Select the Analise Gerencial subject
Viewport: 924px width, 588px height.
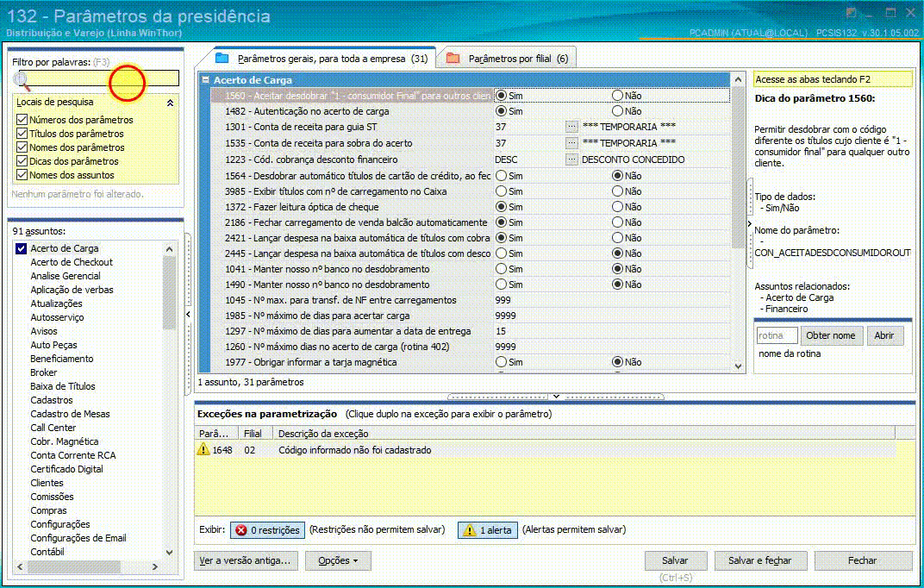(x=66, y=276)
